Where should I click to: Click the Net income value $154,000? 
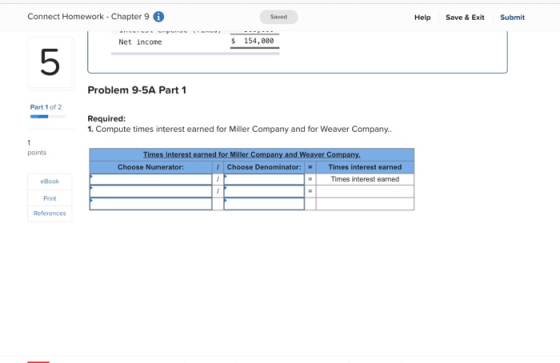pyautogui.click(x=253, y=41)
